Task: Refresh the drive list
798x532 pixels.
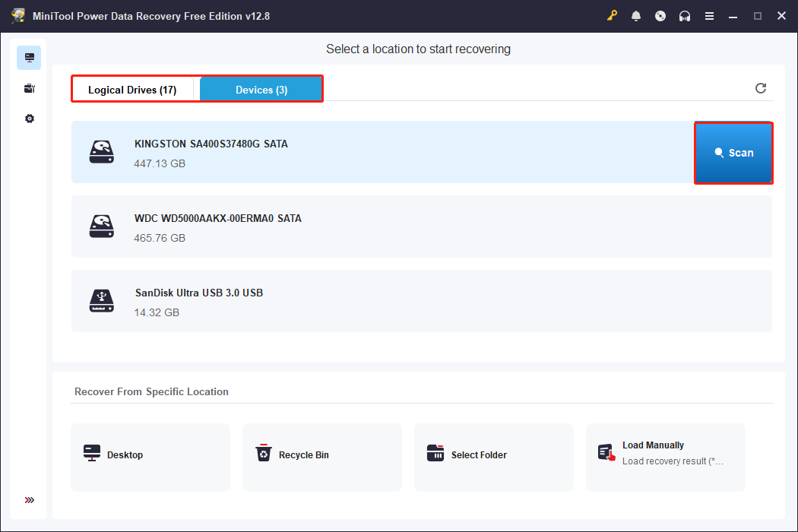Action: [x=761, y=88]
